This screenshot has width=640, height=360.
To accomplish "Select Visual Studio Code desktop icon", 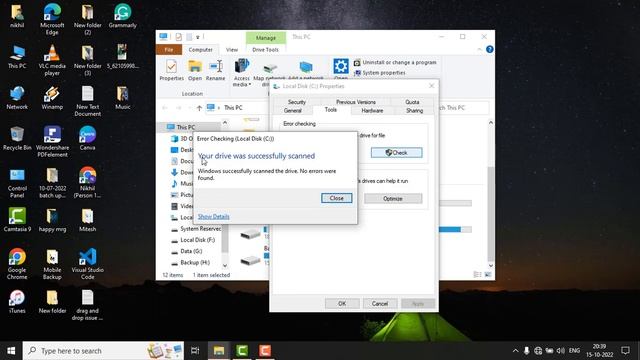I will [87, 264].
